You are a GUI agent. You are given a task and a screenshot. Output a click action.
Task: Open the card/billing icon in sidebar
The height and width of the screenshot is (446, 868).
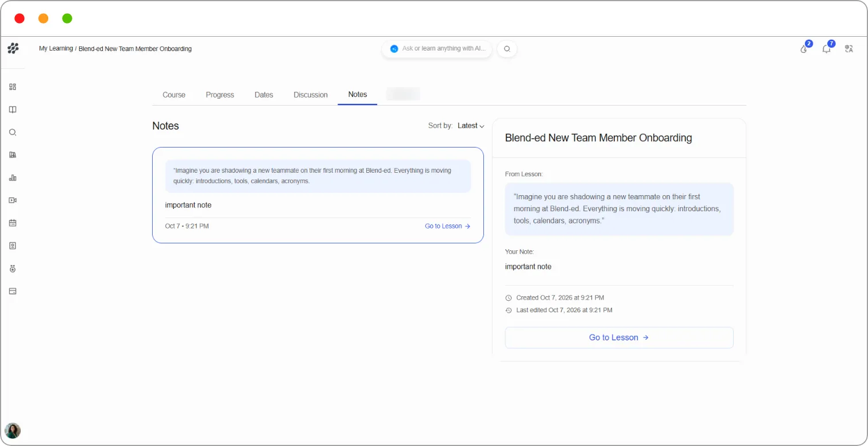coord(13,291)
